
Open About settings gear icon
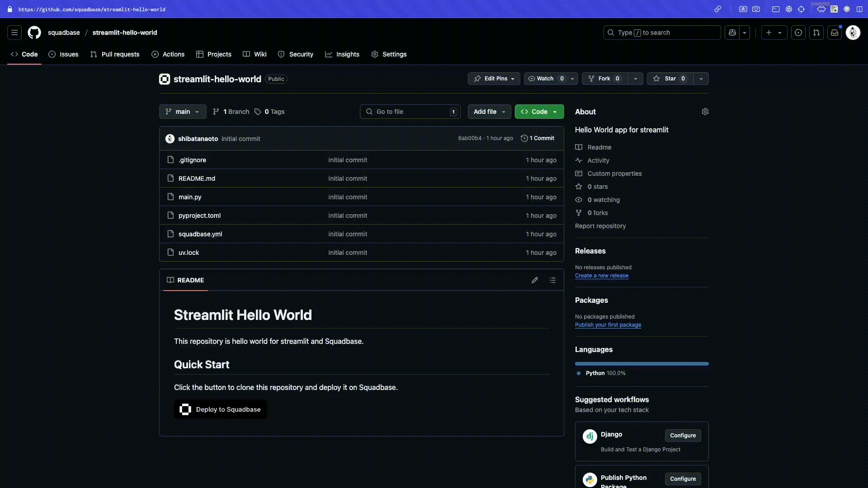pyautogui.click(x=705, y=112)
